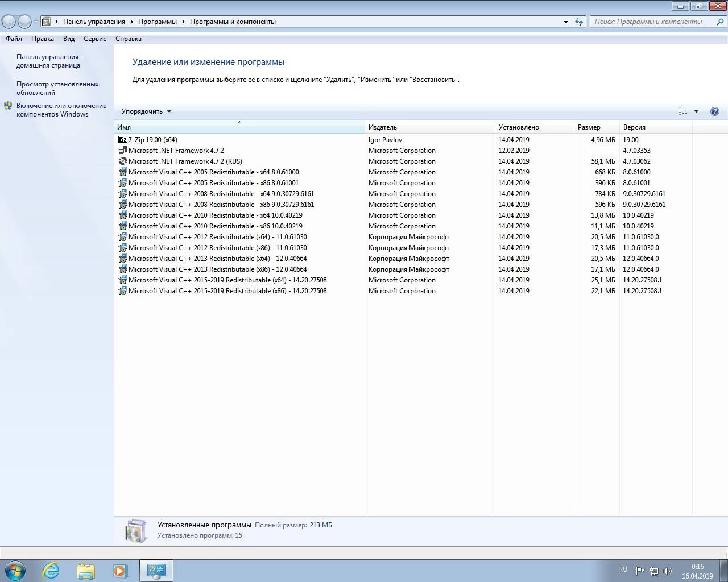Screen dimensions: 728x582
Task: Select Visual C++ 2013 Redistributable (x86) 12.0.40664
Action: click(x=404, y=269)
